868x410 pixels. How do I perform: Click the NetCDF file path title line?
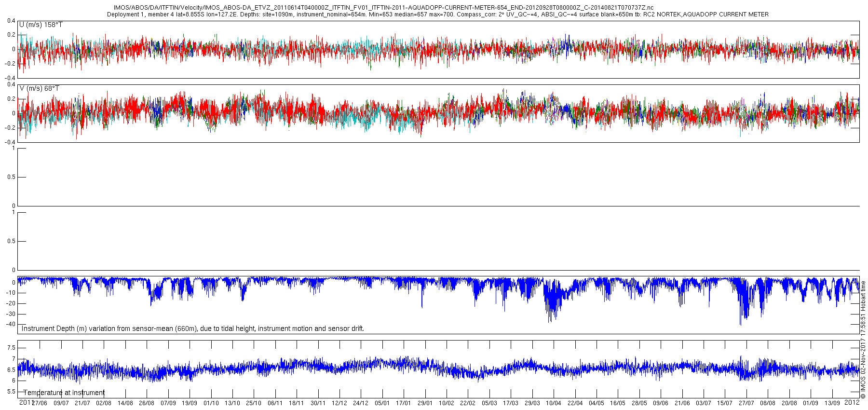pos(384,8)
